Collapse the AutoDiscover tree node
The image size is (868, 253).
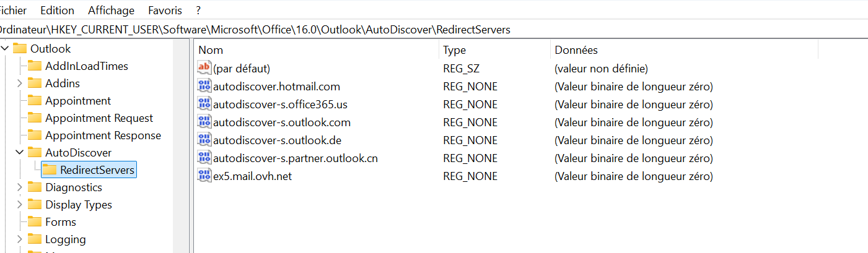pyautogui.click(x=20, y=152)
